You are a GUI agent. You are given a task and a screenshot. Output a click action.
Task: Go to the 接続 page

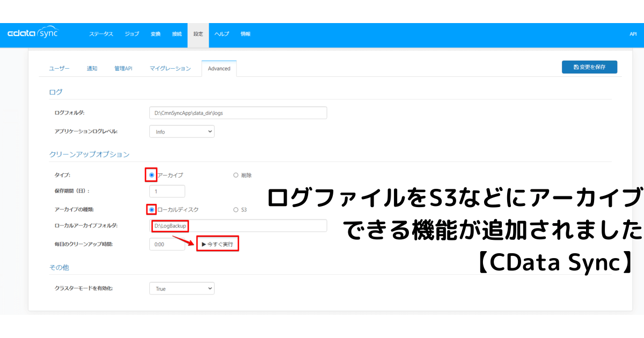[177, 34]
